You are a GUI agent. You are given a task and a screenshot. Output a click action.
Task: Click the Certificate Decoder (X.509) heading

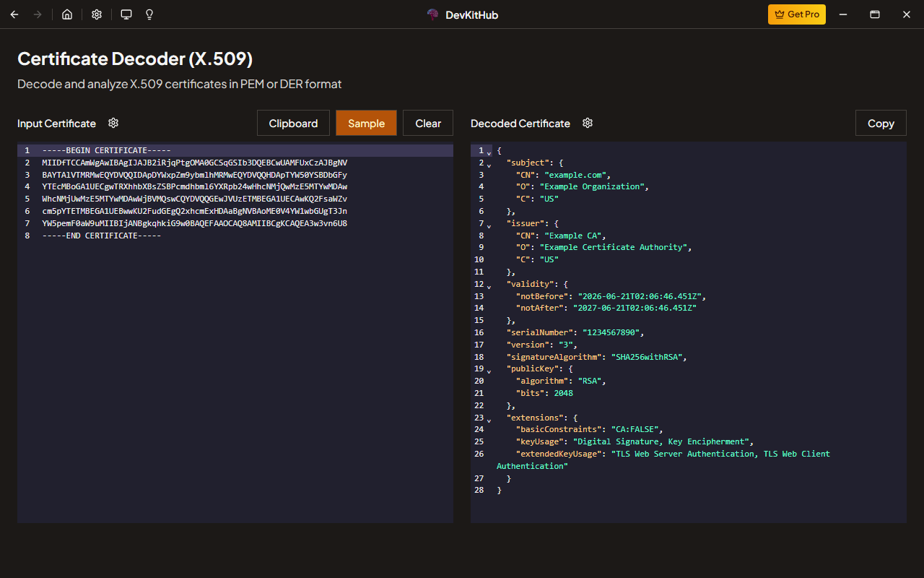(x=135, y=59)
